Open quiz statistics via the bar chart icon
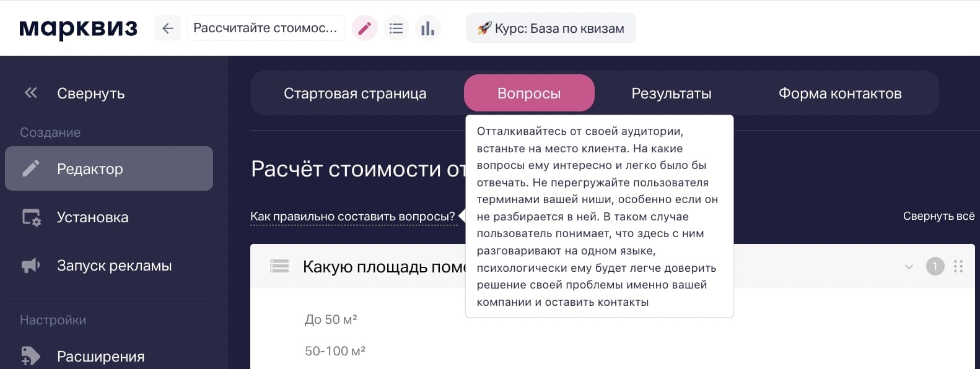This screenshot has height=369, width=980. pos(428,28)
